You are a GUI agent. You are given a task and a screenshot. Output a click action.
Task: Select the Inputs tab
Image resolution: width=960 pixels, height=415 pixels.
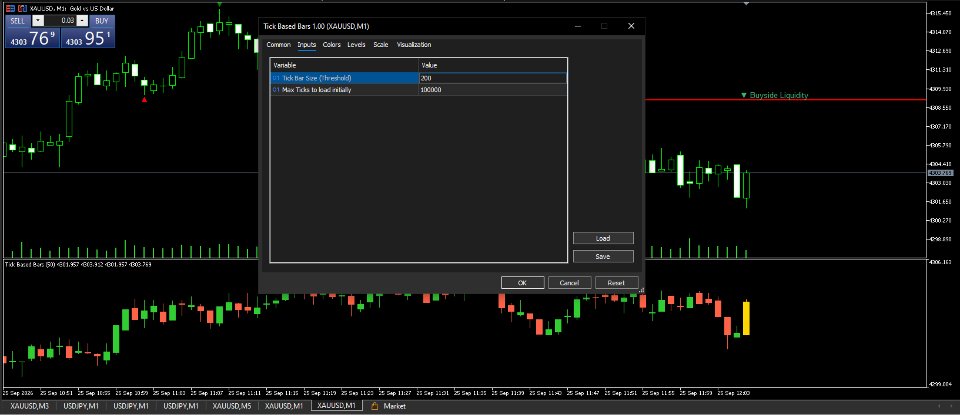click(x=307, y=45)
